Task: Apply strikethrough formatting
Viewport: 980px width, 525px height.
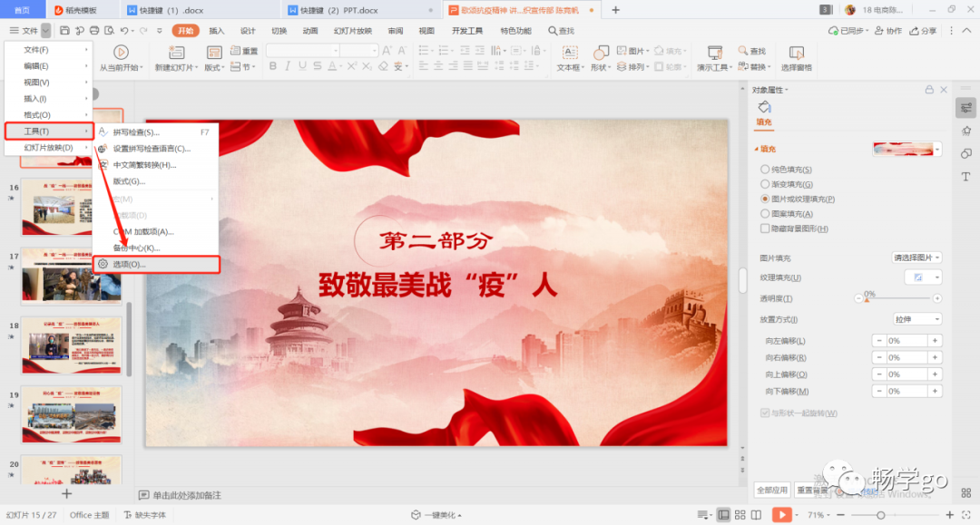Action: point(318,66)
